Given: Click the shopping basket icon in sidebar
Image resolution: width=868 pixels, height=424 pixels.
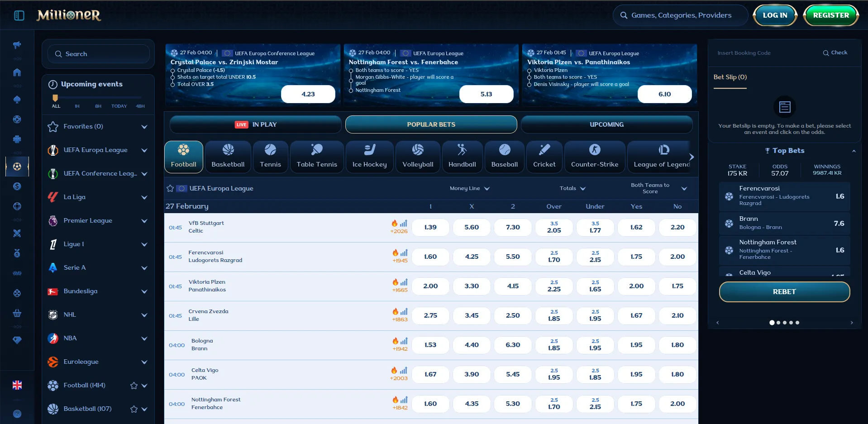Looking at the screenshot, I should [17, 313].
